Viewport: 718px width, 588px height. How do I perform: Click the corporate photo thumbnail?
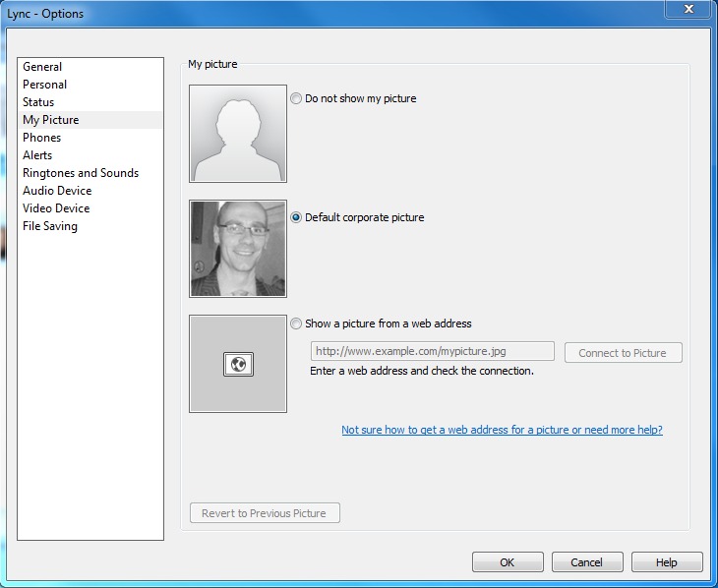(x=238, y=249)
